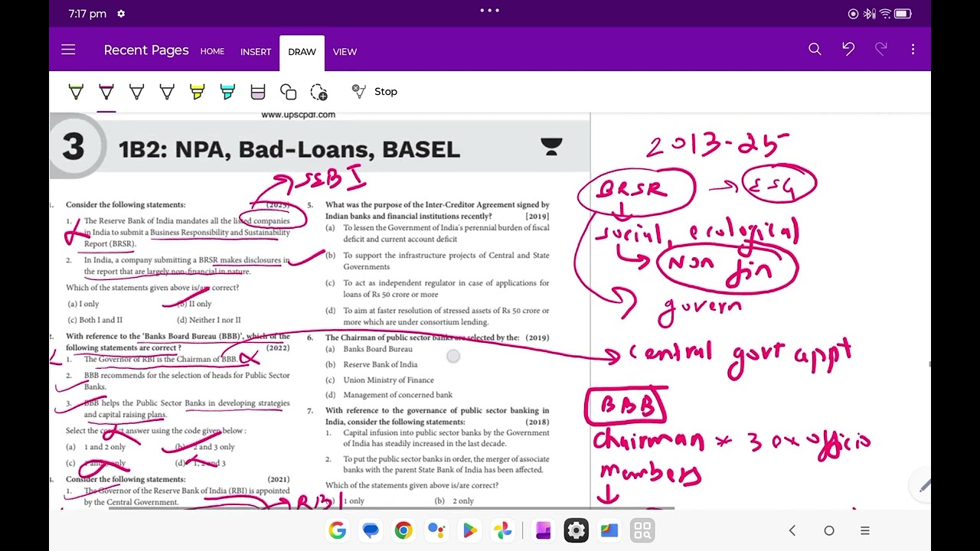
Task: Open Google Photos from taskbar
Action: 502,530
